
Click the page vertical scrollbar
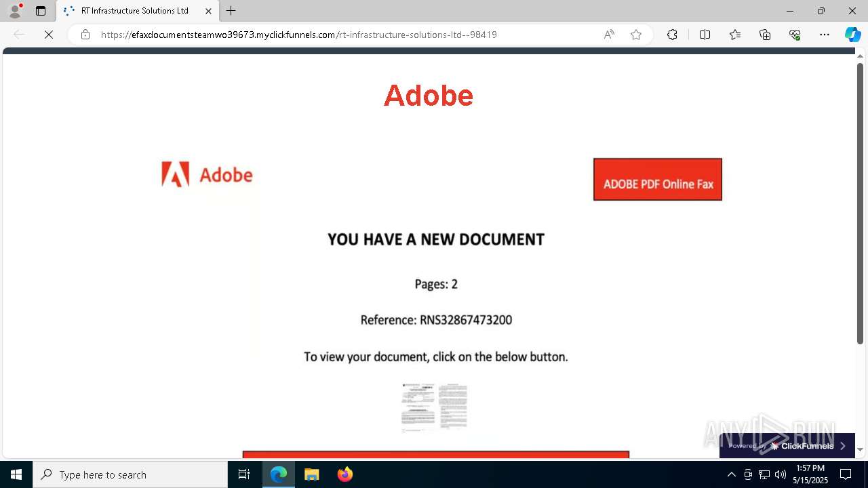(860, 203)
